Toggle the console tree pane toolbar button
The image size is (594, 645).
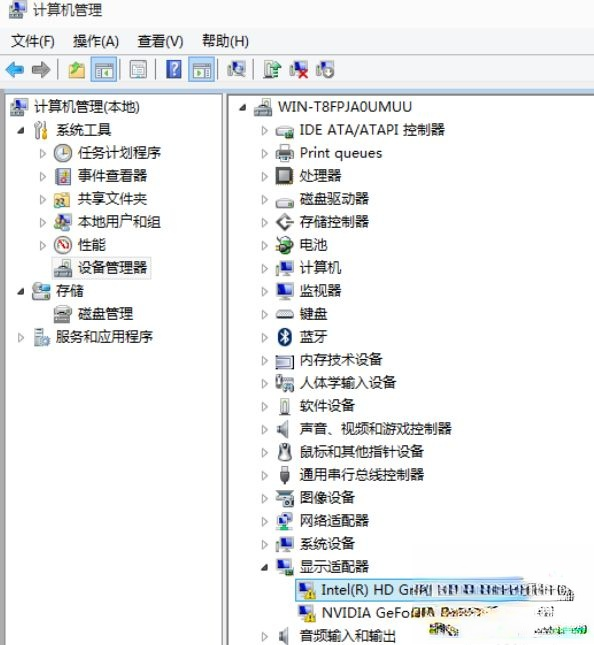[104, 70]
